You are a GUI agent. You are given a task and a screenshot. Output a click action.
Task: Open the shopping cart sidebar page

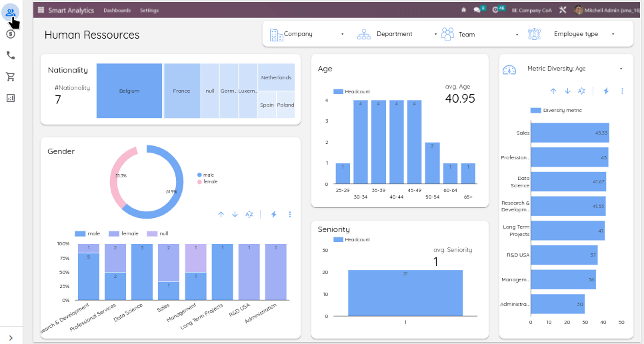pos(11,77)
